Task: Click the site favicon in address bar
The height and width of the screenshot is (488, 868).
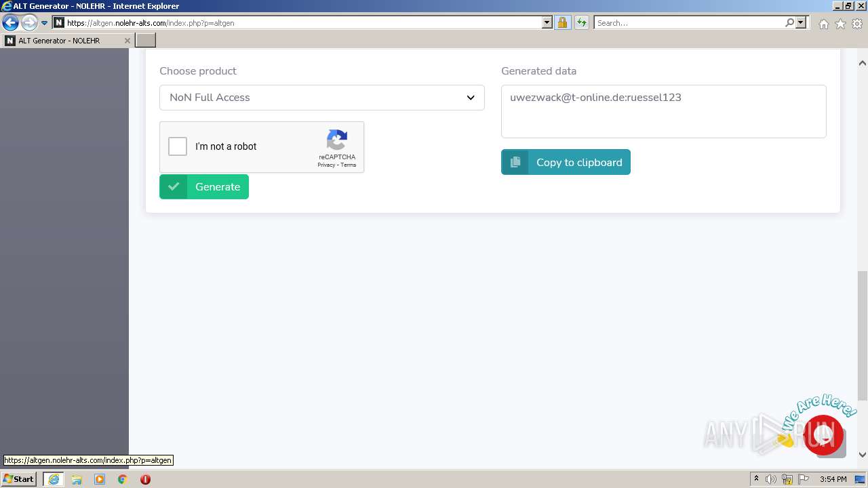Action: [x=58, y=23]
